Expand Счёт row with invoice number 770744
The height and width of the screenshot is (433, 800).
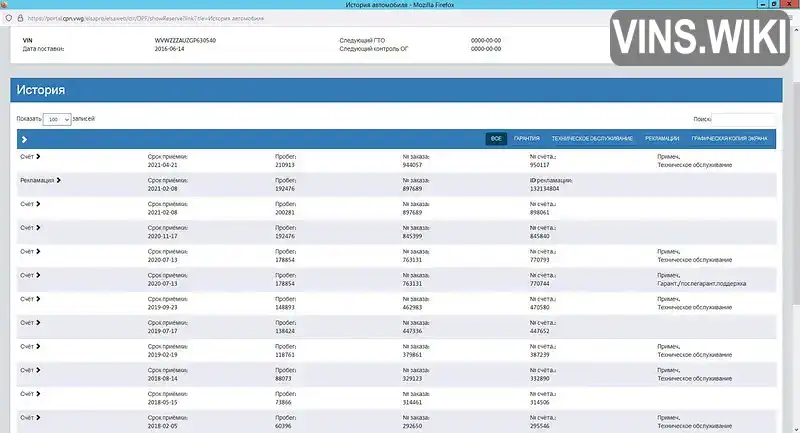pyautogui.click(x=38, y=275)
